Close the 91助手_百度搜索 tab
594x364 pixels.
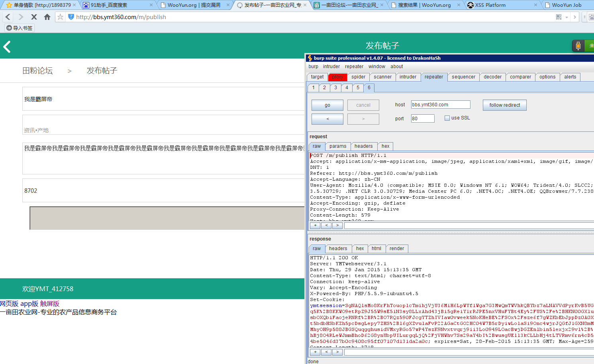coord(151,5)
